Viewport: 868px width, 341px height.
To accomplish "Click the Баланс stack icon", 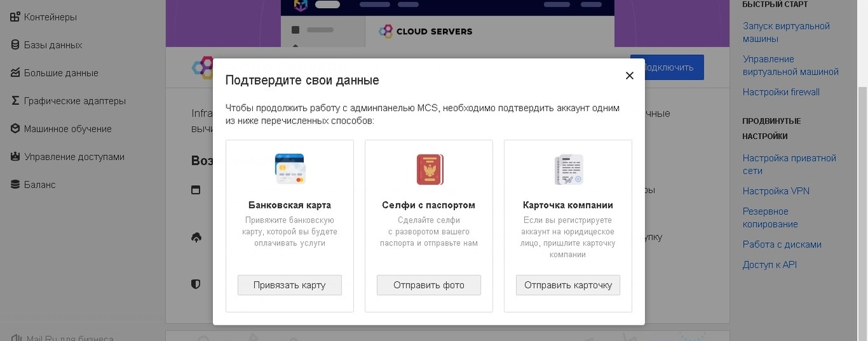I will coord(15,184).
